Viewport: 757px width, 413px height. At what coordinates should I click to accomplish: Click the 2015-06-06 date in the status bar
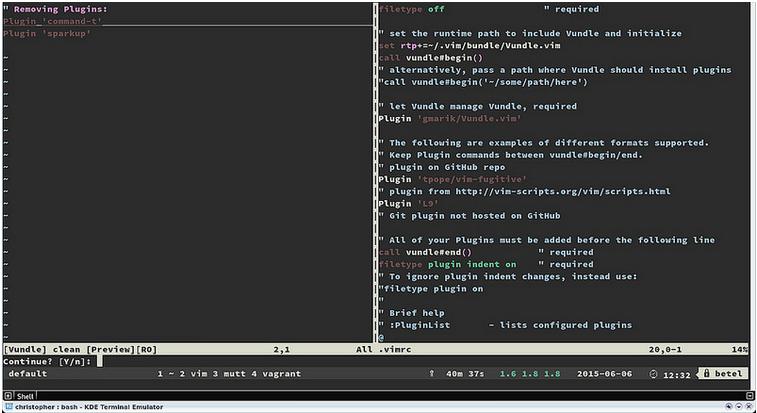click(x=604, y=373)
